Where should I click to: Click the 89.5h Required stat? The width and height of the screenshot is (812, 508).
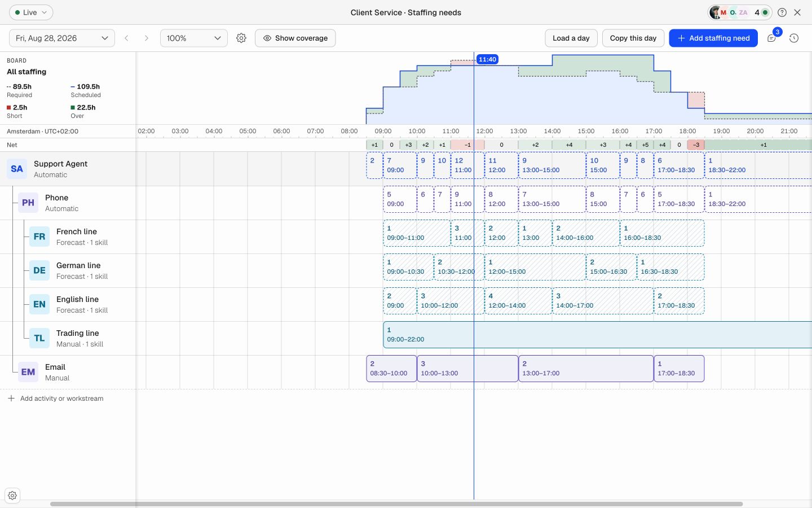click(20, 90)
